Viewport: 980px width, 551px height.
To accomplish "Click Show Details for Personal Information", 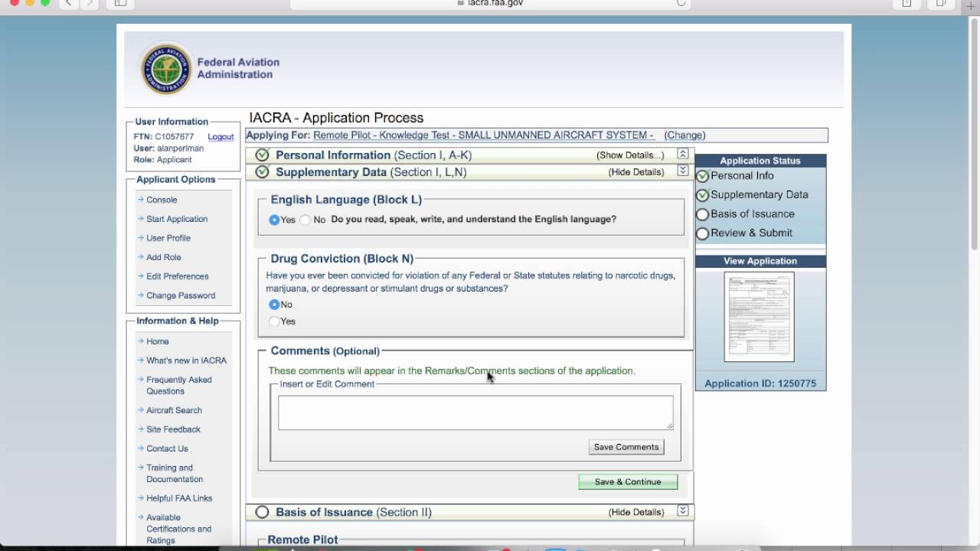I will [x=630, y=155].
